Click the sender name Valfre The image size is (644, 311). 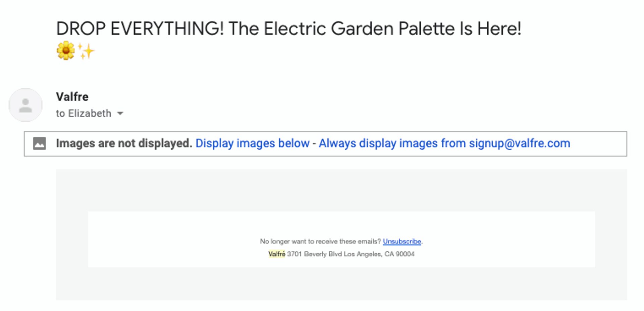[x=72, y=97]
